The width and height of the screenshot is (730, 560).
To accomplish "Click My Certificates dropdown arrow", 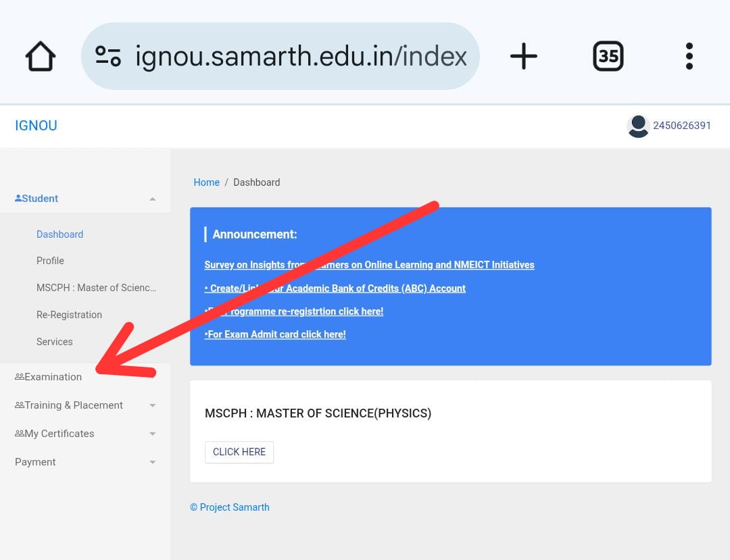I will (152, 434).
